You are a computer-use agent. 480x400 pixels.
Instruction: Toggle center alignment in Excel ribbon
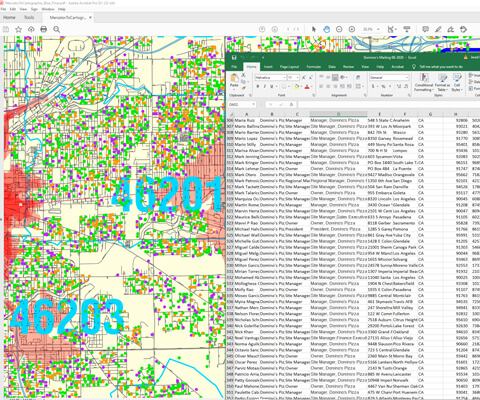point(328,86)
